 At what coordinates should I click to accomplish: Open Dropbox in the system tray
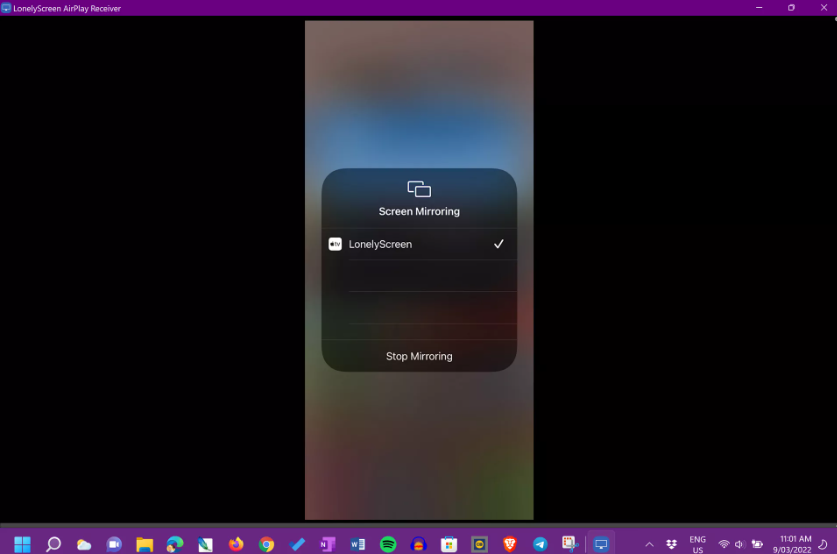click(x=672, y=544)
